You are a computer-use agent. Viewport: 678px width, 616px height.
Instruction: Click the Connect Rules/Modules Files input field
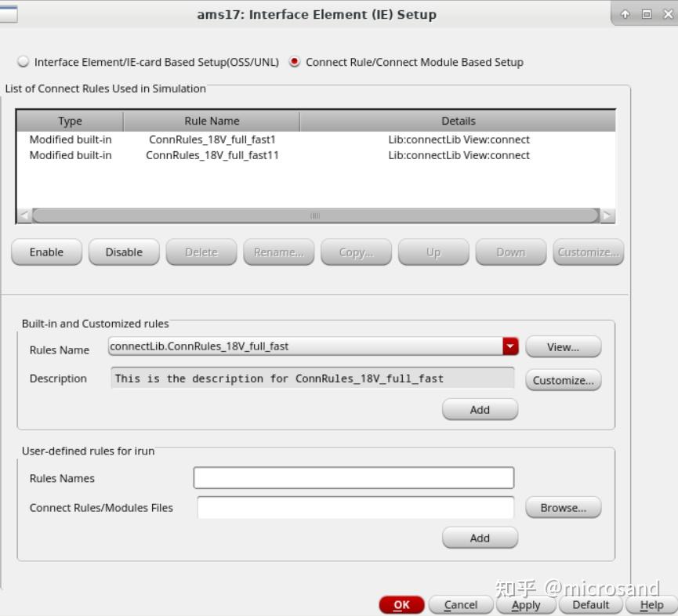point(355,508)
